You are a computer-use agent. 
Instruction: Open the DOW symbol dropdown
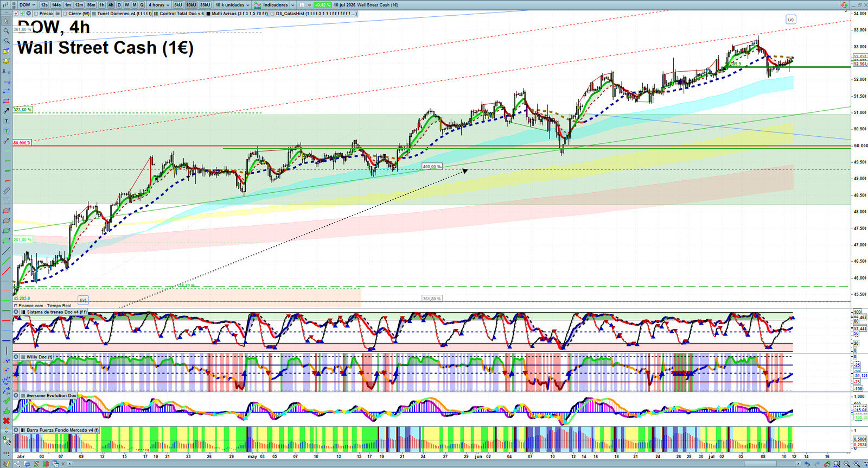click(27, 5)
